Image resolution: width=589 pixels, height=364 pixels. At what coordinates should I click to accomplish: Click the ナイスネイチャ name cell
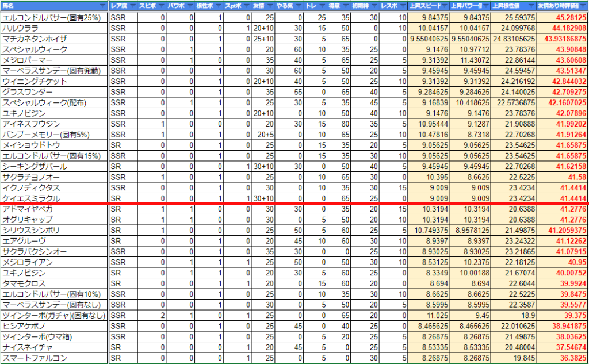[x=55, y=347]
